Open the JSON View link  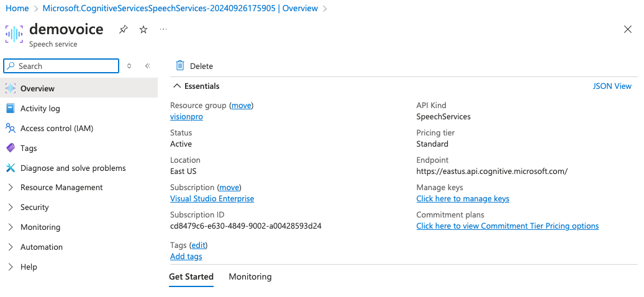click(x=612, y=86)
